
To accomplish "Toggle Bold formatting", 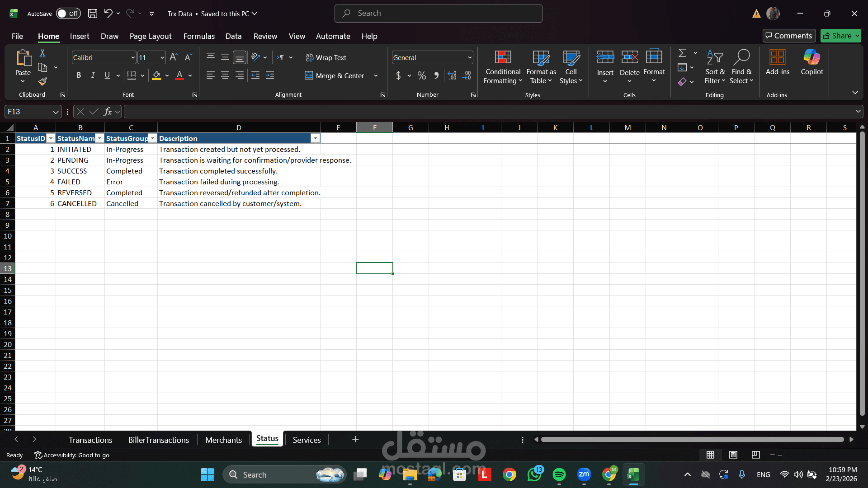I will click(x=79, y=75).
